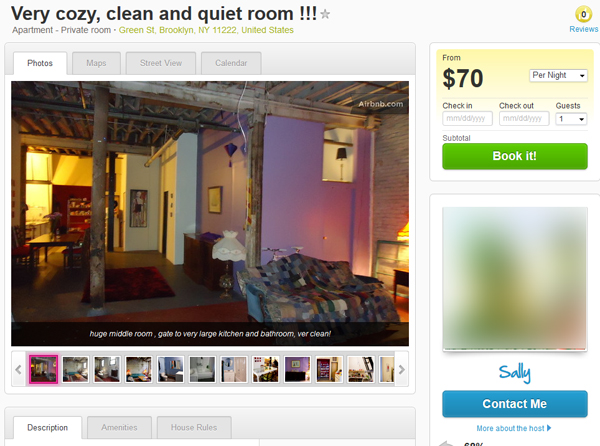Screen dimensions: 600x446
Task: Click the green Book it! button
Action: pyautogui.click(x=515, y=156)
